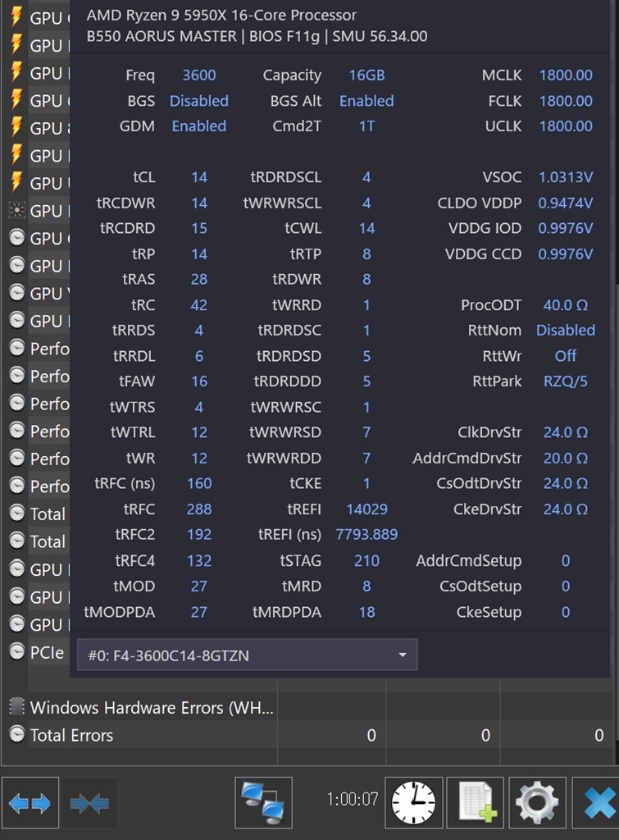Open remote monitoring via the networked computers icon
The height and width of the screenshot is (840, 619).
[263, 803]
